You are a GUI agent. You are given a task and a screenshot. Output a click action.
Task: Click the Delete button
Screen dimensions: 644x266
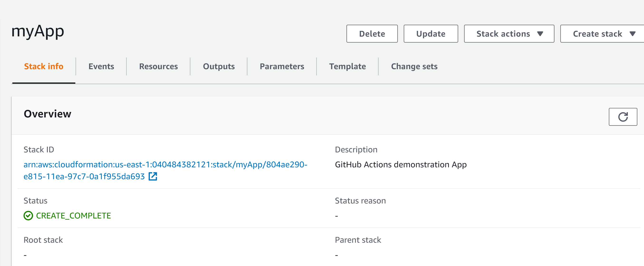[x=372, y=34]
